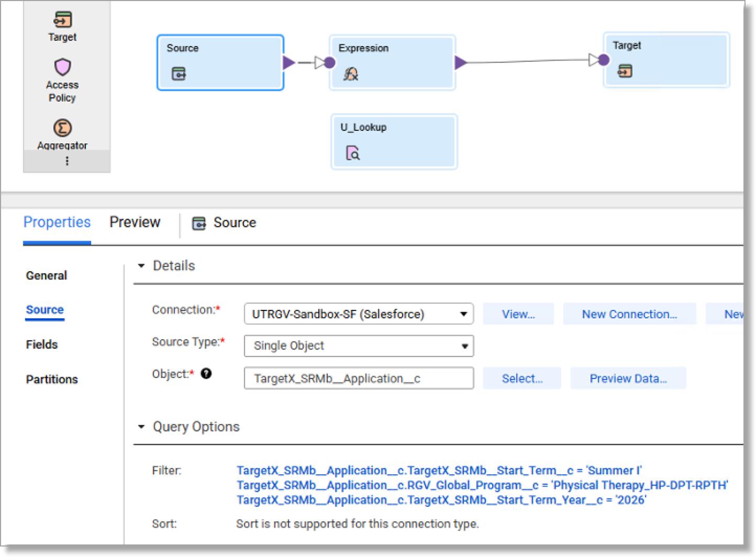
Task: Click the Target node icon on canvas
Action: (x=625, y=71)
